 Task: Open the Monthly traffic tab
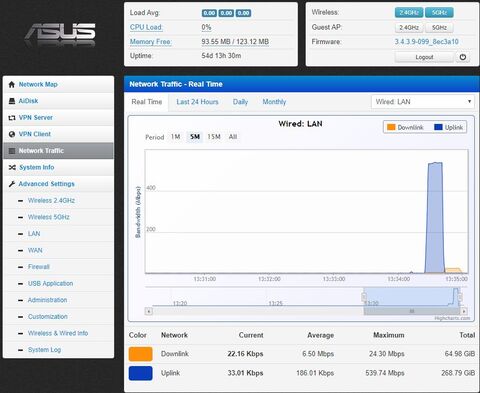(x=274, y=102)
